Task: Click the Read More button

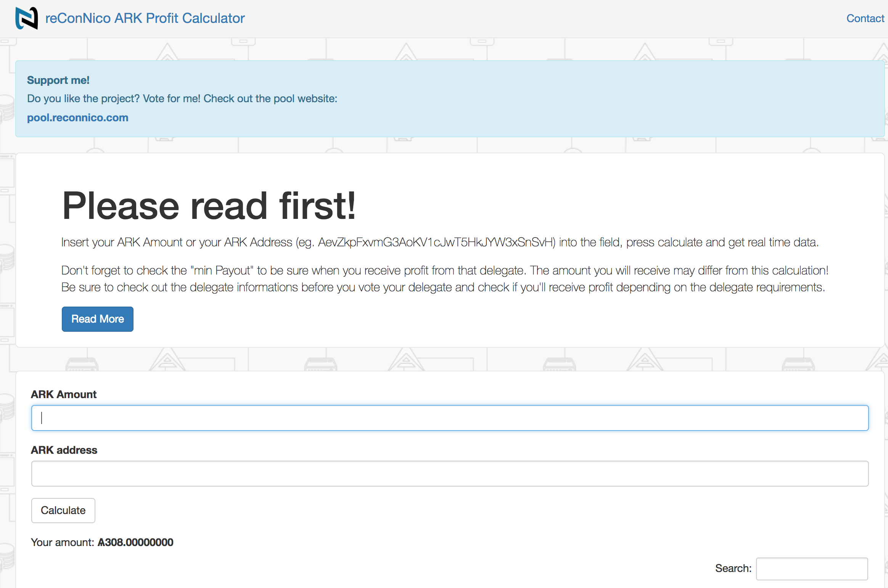Action: pos(98,319)
